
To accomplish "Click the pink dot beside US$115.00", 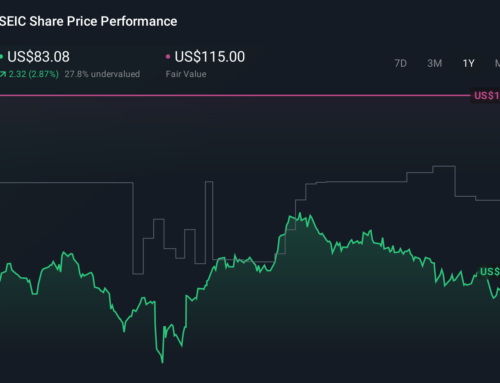I will (168, 57).
